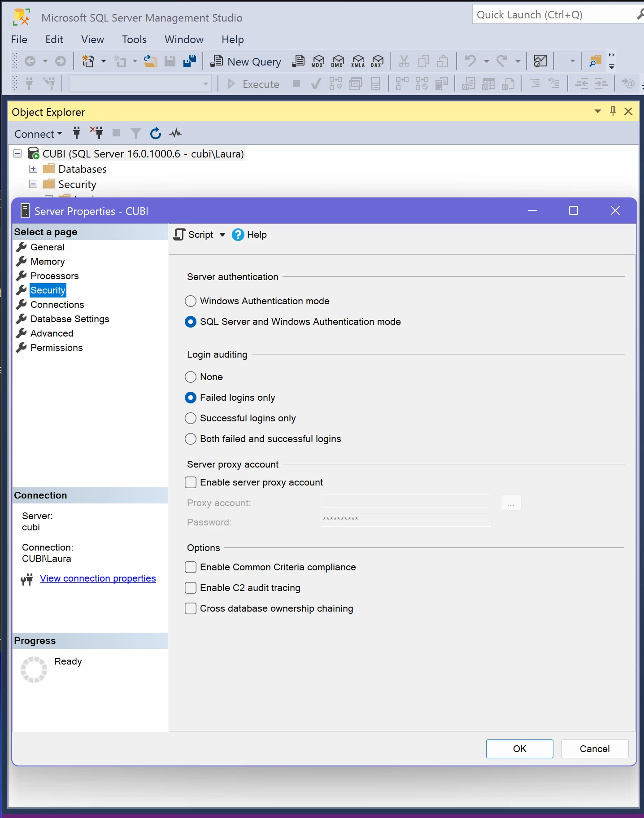This screenshot has width=644, height=818.
Task: Click the Disconnect icon in Object Explorer
Action: 96,133
